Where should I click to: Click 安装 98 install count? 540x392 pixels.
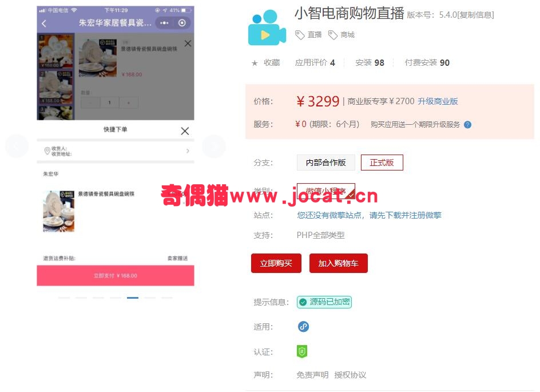pos(370,63)
